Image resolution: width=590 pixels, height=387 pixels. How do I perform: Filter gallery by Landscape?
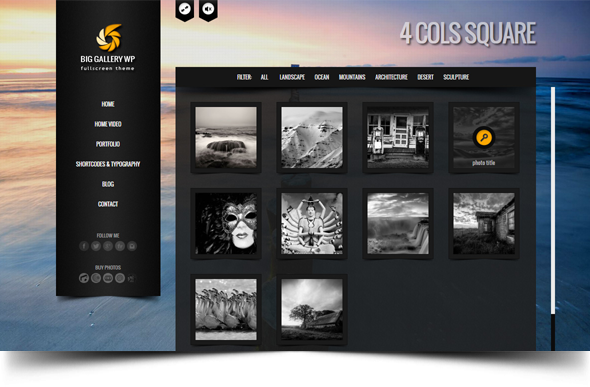click(292, 77)
